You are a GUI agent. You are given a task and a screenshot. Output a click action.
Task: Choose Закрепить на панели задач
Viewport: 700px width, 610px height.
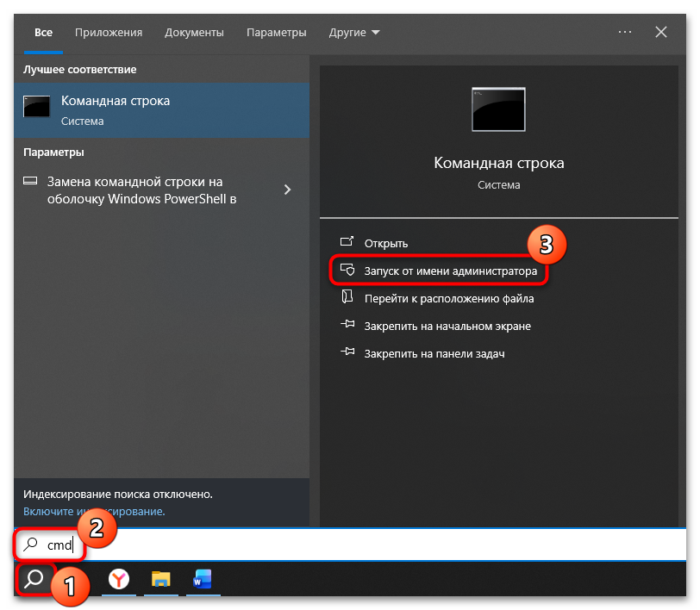point(434,354)
